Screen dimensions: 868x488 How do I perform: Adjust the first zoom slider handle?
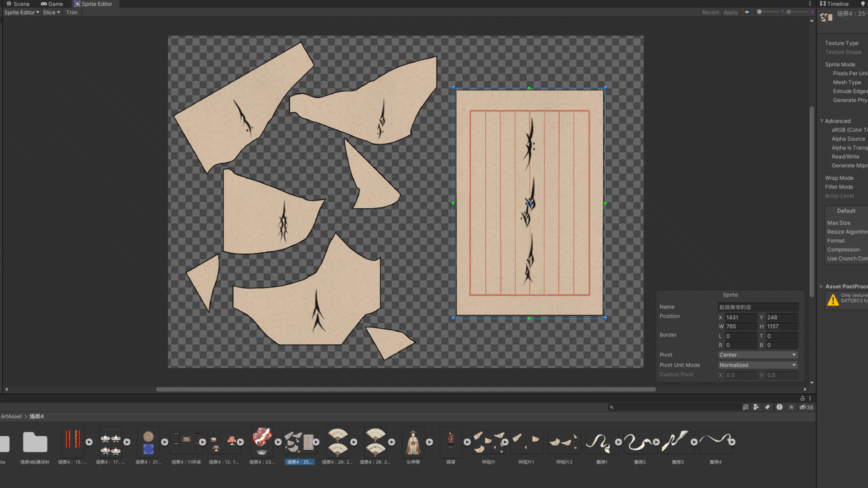759,12
